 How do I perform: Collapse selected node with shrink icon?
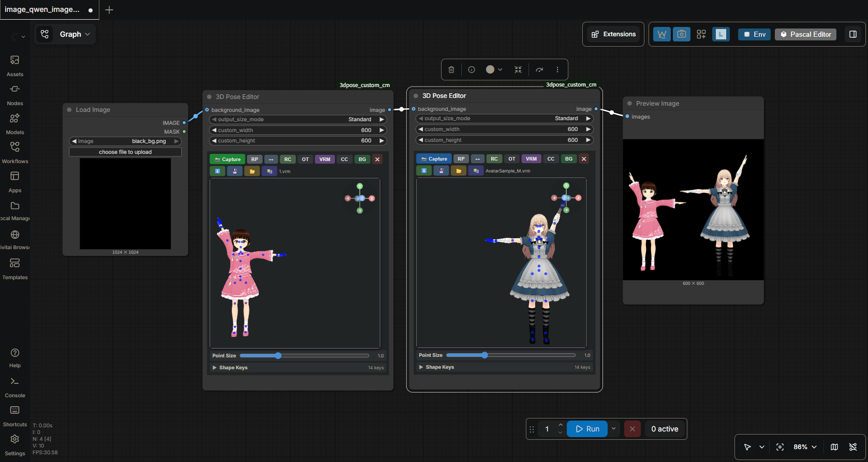518,69
